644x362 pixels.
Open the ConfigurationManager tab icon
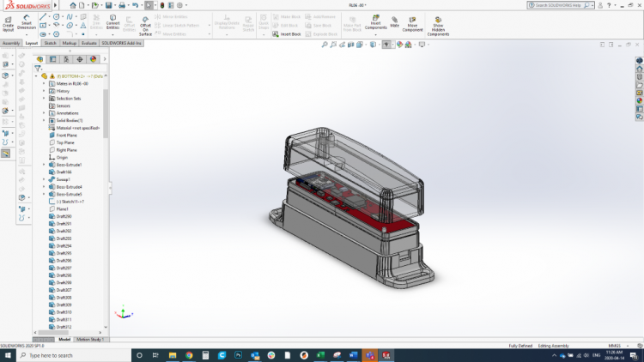(66, 59)
